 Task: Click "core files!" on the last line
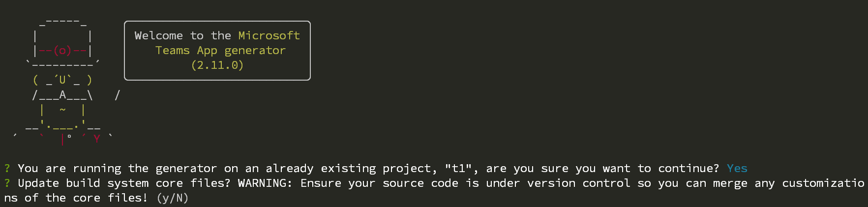tap(110, 198)
